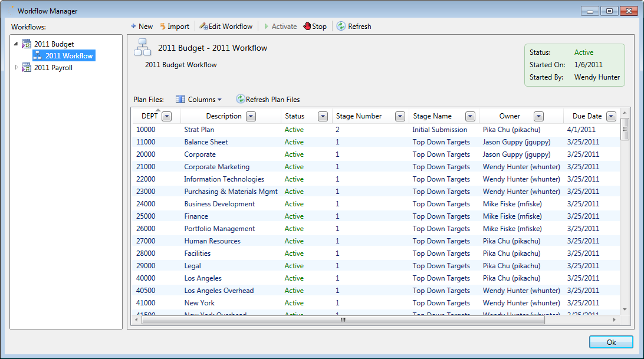644x359 pixels.
Task: Open the DEPT column filter dropdown
Action: pyautogui.click(x=166, y=117)
